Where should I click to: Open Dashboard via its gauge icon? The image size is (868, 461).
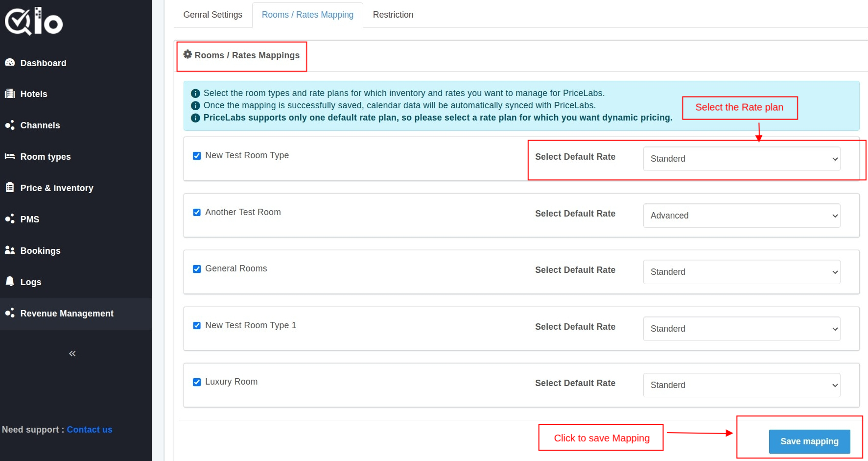click(10, 63)
